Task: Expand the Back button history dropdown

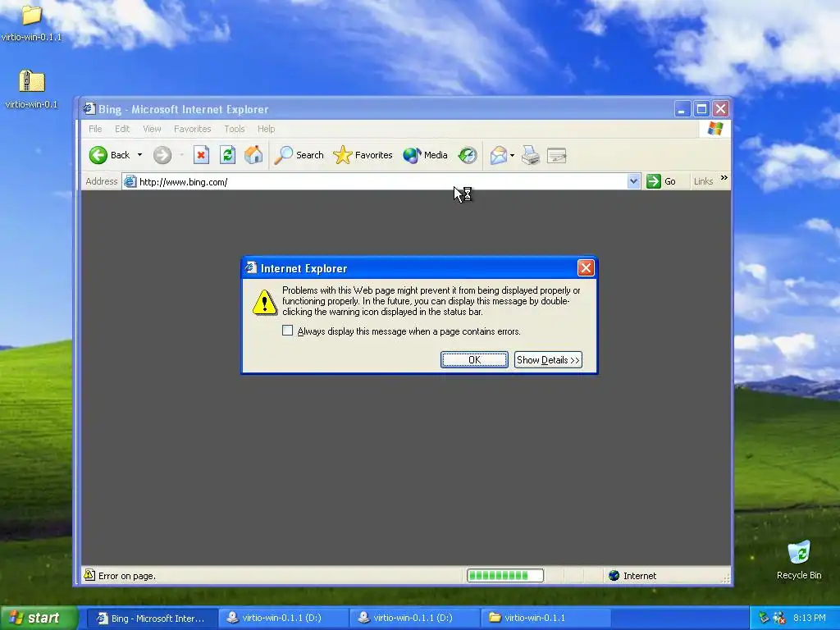Action: point(139,155)
